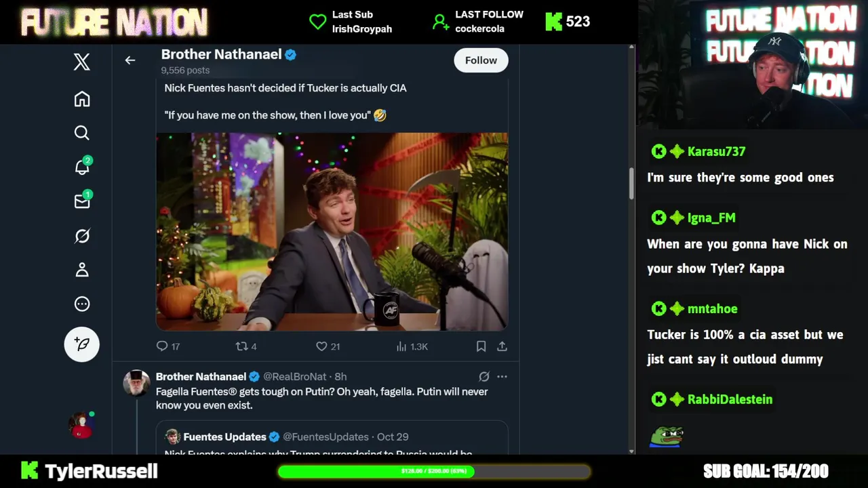Click IrishGroypah last sub name
This screenshot has width=868, height=488.
point(362,29)
